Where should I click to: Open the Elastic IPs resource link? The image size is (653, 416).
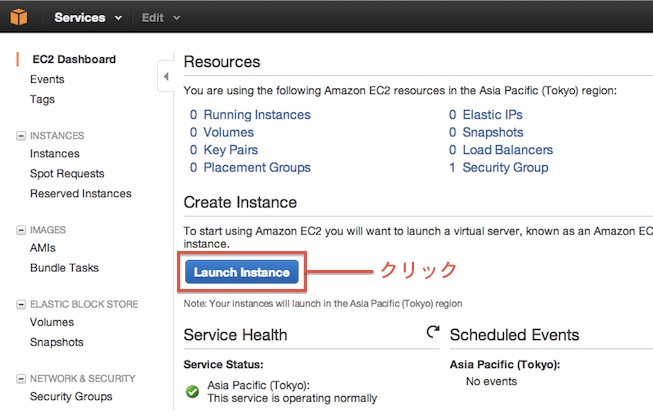pos(491,115)
